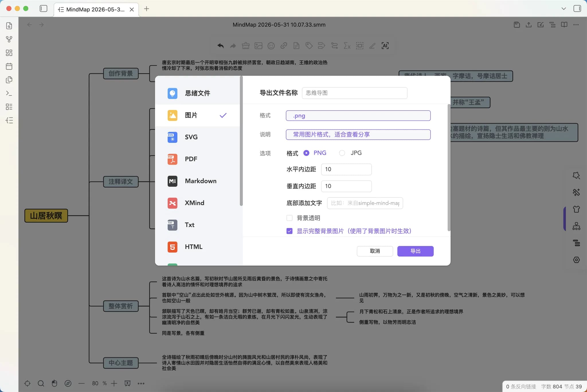Viewport: 587px width, 392px height.
Task: Click the forward navigation arrow
Action: 42,25
